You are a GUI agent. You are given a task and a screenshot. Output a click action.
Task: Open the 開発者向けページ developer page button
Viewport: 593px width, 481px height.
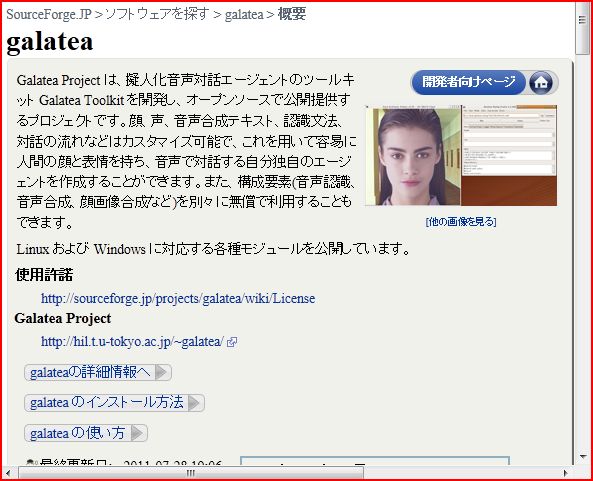click(x=468, y=82)
